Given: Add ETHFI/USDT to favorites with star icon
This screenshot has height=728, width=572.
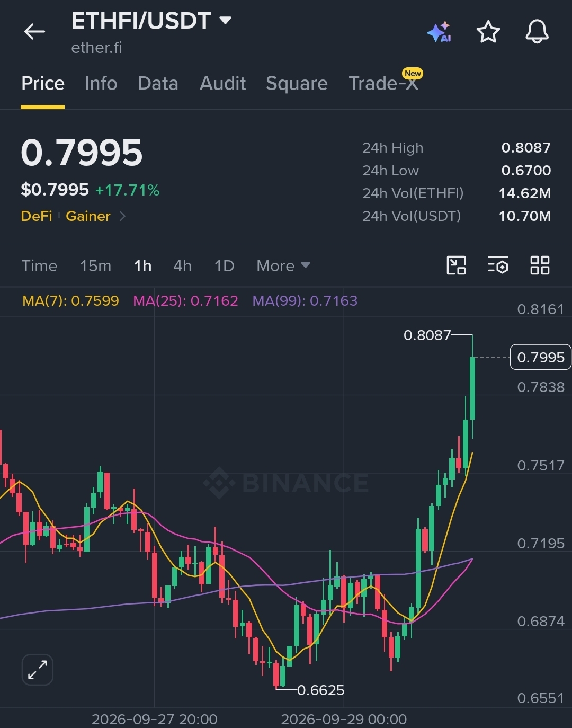Looking at the screenshot, I should pyautogui.click(x=488, y=32).
